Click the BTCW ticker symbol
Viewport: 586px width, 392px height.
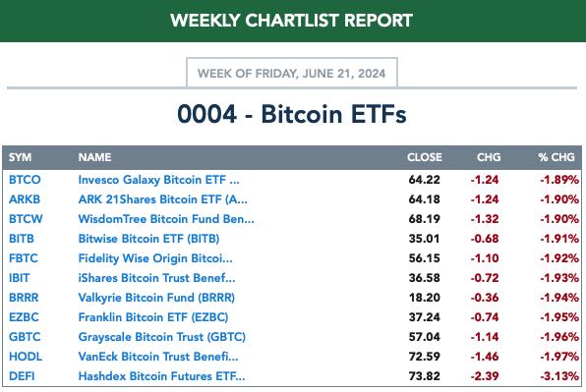coord(26,219)
